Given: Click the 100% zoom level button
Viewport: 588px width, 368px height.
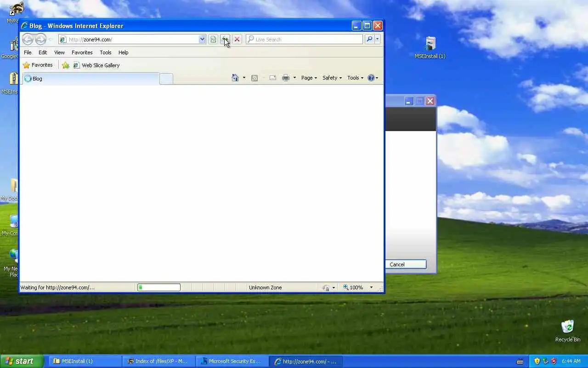Looking at the screenshot, I should pyautogui.click(x=354, y=287).
